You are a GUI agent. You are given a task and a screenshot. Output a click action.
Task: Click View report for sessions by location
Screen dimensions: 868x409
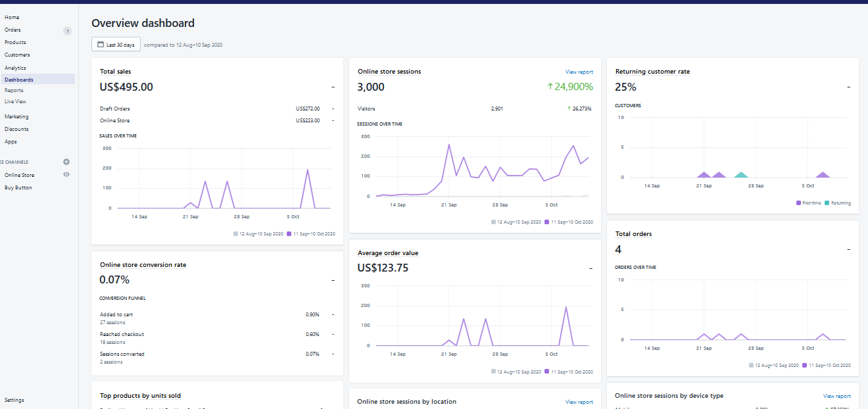pos(579,402)
